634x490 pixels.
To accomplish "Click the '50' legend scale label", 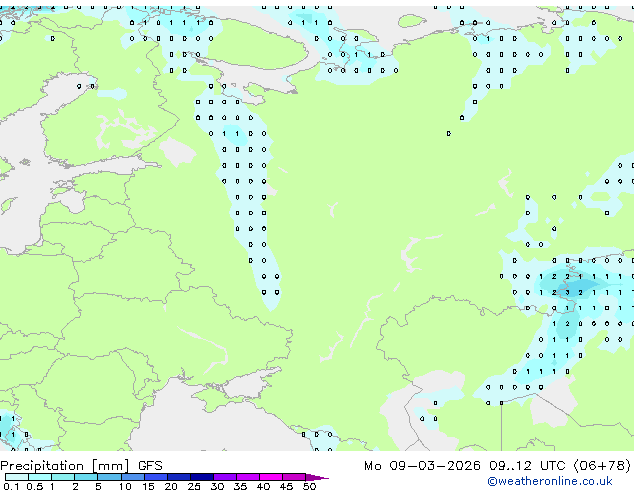I will [309, 486].
